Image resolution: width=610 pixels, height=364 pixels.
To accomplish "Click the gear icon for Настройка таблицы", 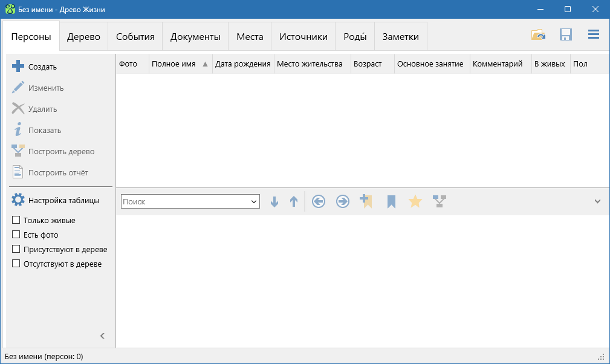I will click(x=18, y=200).
